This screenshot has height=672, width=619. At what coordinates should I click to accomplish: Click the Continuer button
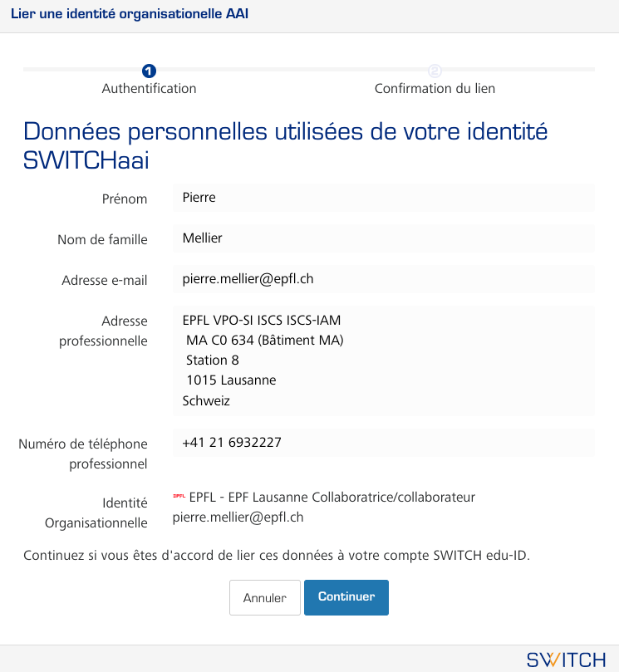point(346,597)
